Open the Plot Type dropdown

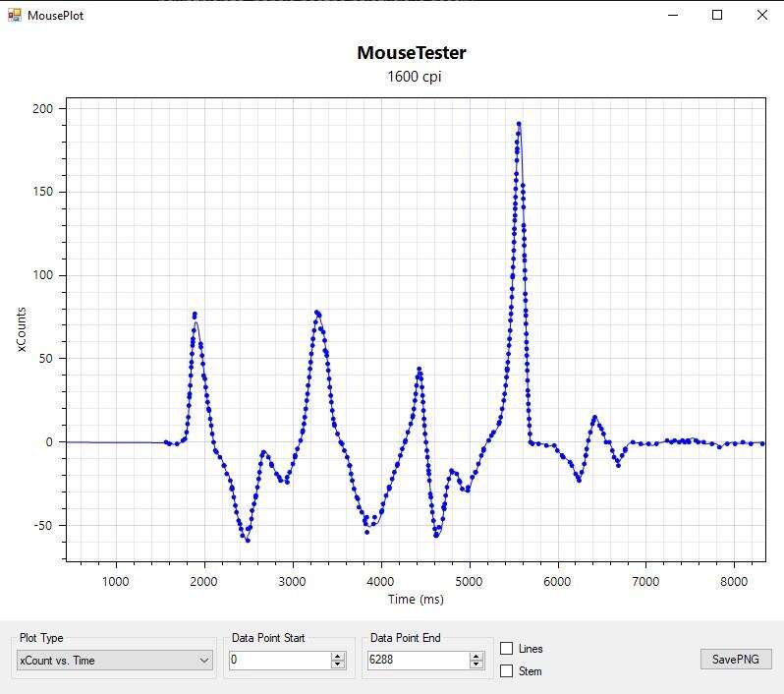[115, 661]
